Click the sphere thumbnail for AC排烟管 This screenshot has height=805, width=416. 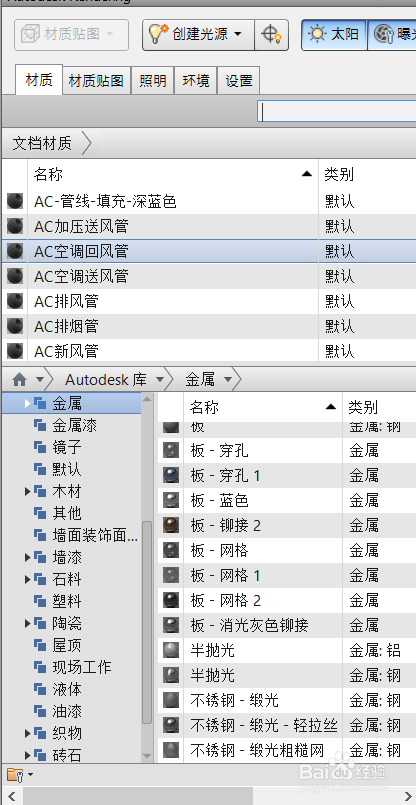pos(15,326)
